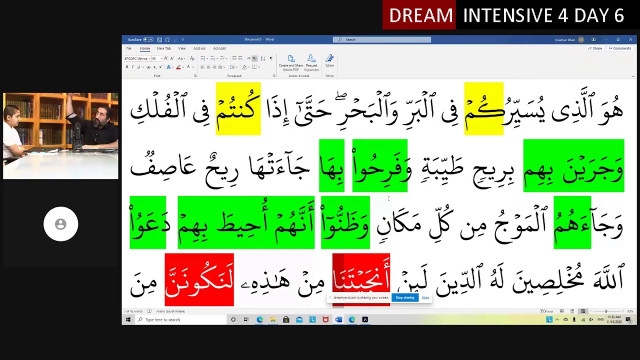
Task: Click the Align Left icon
Action: pyautogui.click(x=202, y=67)
